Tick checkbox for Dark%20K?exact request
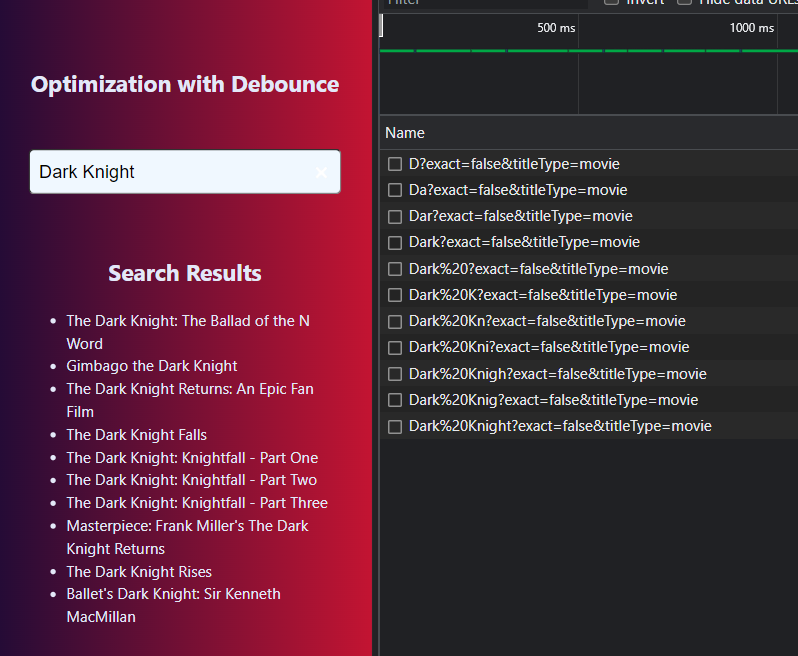Viewport: 798px width, 656px height. pyautogui.click(x=395, y=295)
